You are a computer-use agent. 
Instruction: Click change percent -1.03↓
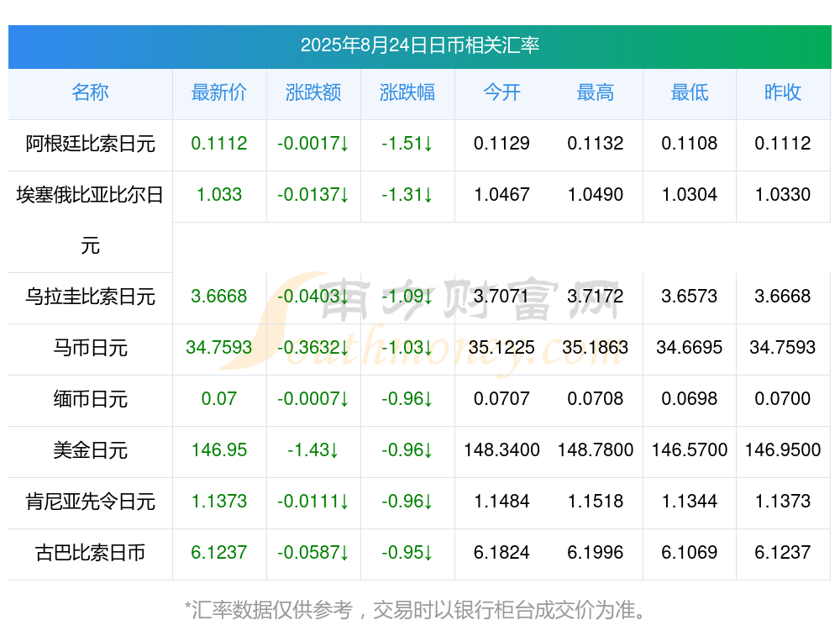click(x=407, y=347)
